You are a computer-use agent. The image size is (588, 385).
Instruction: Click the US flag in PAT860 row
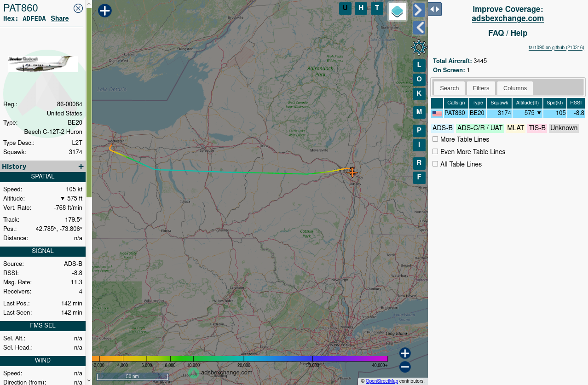click(437, 113)
